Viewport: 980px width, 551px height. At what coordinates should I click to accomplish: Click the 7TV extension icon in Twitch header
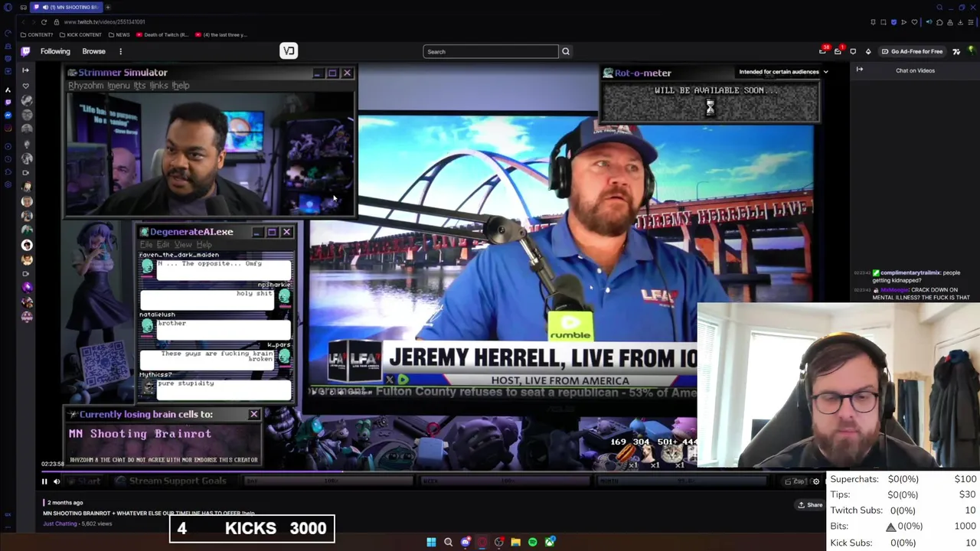pos(956,51)
